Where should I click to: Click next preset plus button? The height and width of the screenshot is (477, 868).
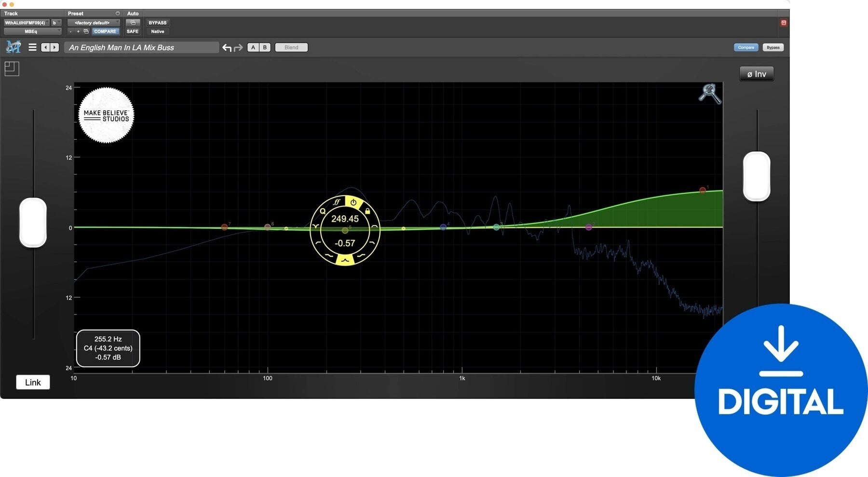tap(78, 31)
